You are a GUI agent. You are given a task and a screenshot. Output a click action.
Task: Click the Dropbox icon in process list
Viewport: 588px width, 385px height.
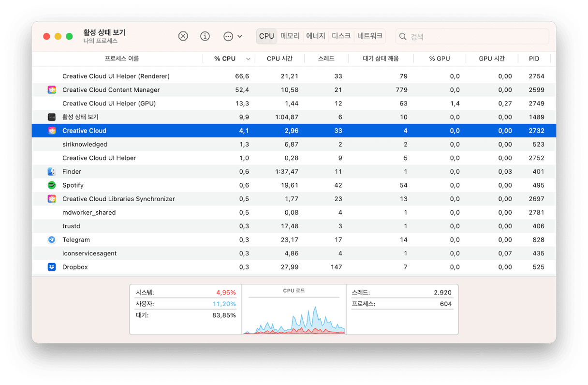(52, 267)
